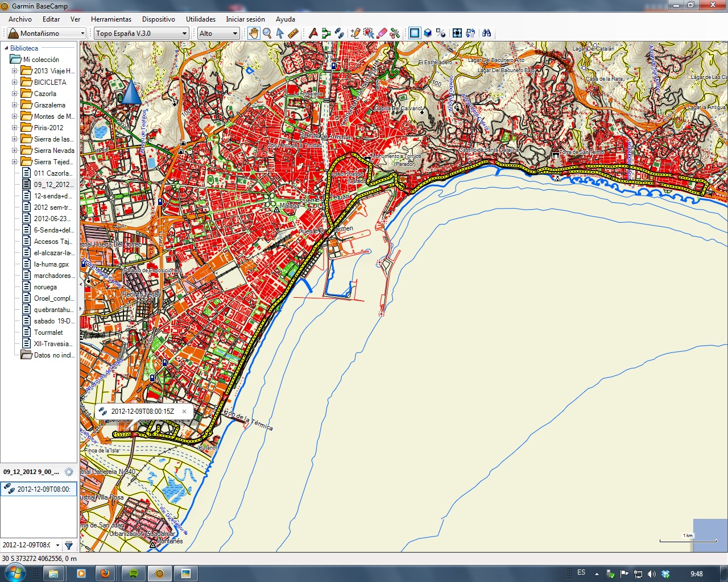The image size is (728, 582).
Task: Open the Utilidades menu
Action: (x=201, y=19)
